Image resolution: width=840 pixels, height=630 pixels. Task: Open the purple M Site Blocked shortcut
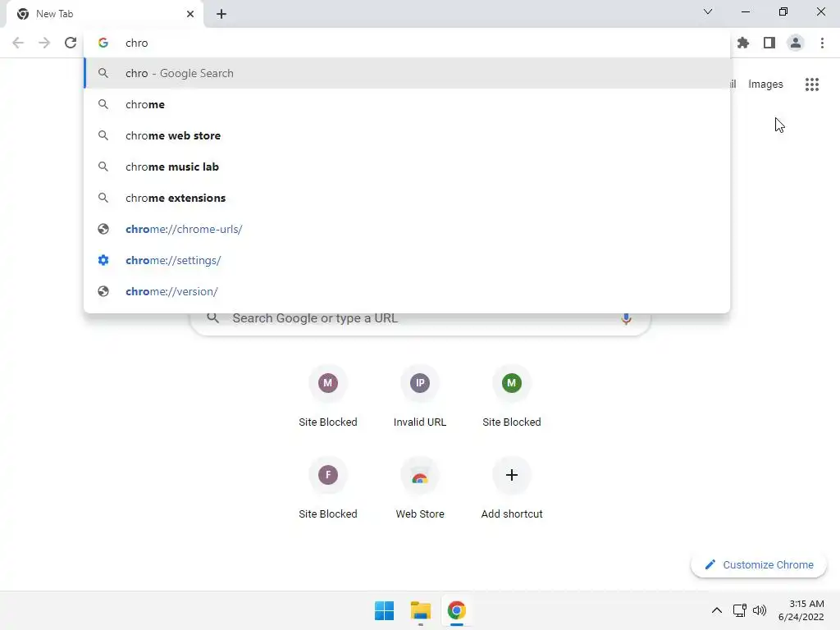(x=328, y=398)
